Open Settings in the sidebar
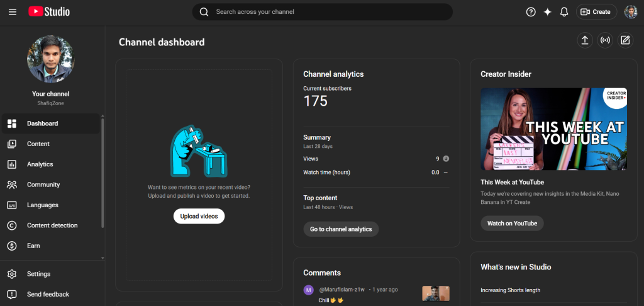The image size is (644, 306). click(x=51, y=274)
